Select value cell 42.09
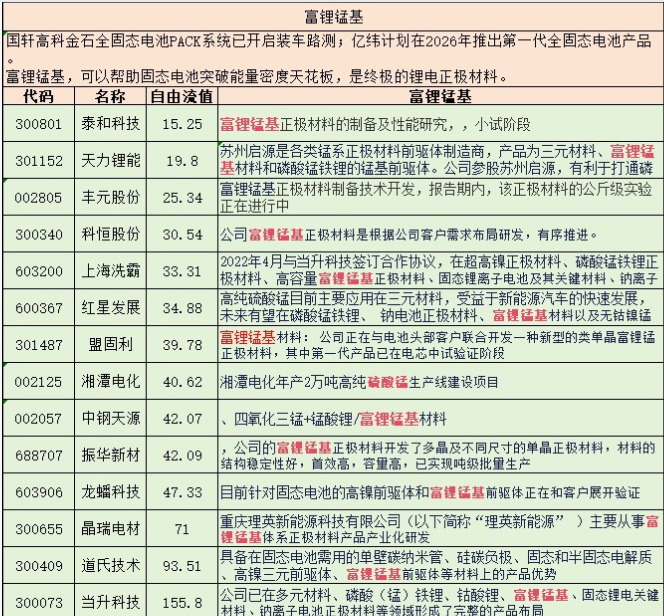664x616 pixels. 182,455
